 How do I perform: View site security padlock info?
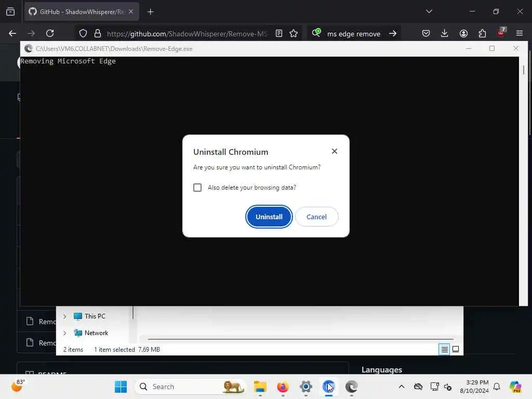(x=98, y=33)
